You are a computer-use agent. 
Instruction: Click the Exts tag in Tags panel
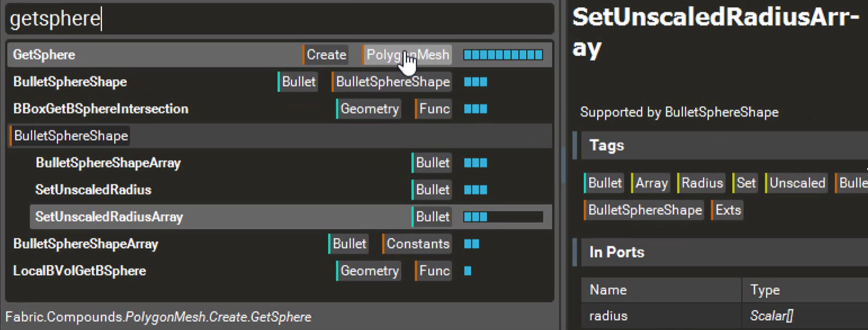728,210
